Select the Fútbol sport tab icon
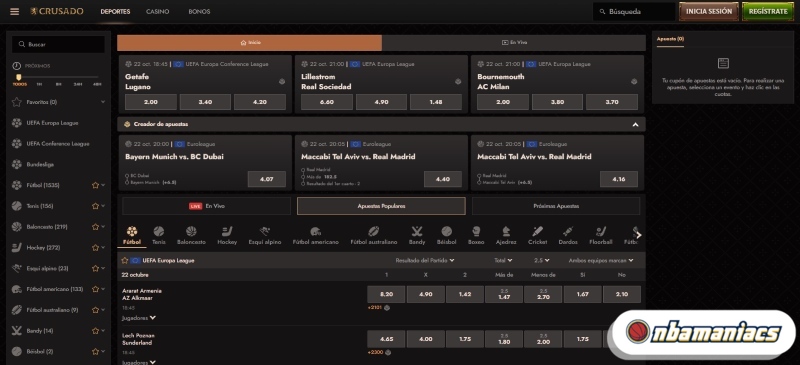 coord(132,231)
